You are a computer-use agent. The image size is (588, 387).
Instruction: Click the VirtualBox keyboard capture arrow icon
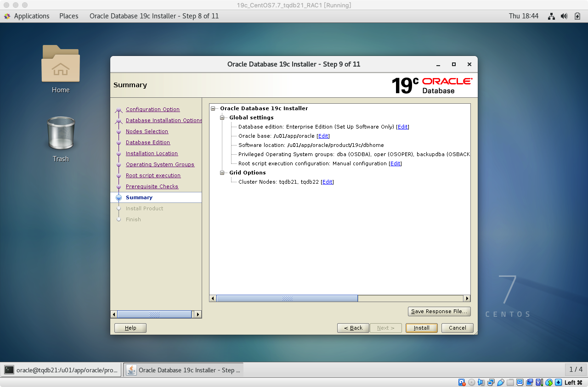coord(558,382)
